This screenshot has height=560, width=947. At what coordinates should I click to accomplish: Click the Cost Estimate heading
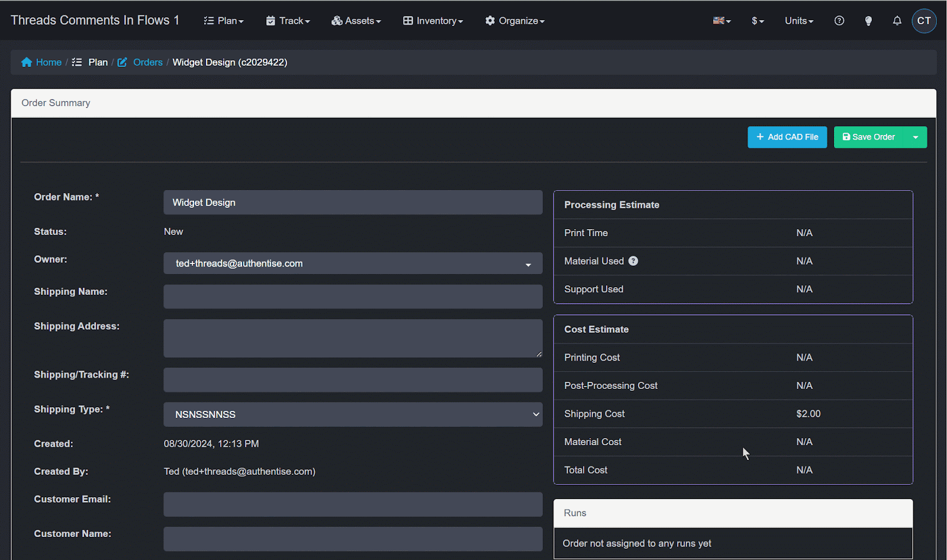click(x=596, y=329)
